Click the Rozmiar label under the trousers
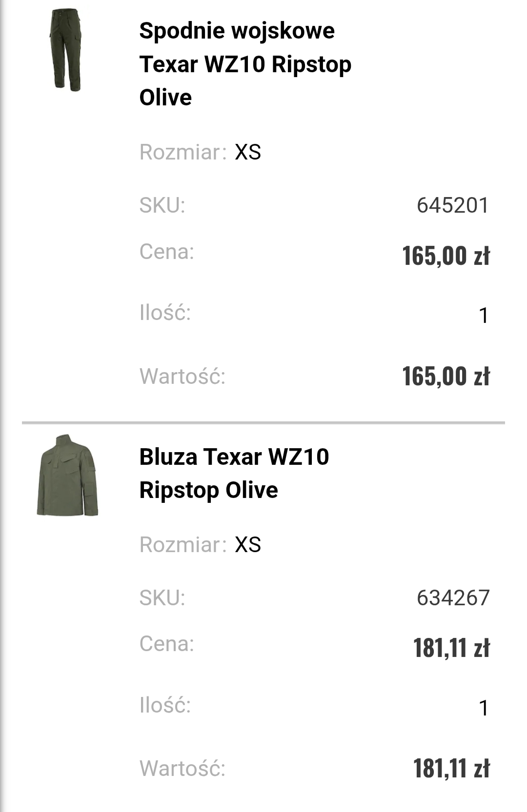This screenshot has height=812, width=527. point(183,152)
